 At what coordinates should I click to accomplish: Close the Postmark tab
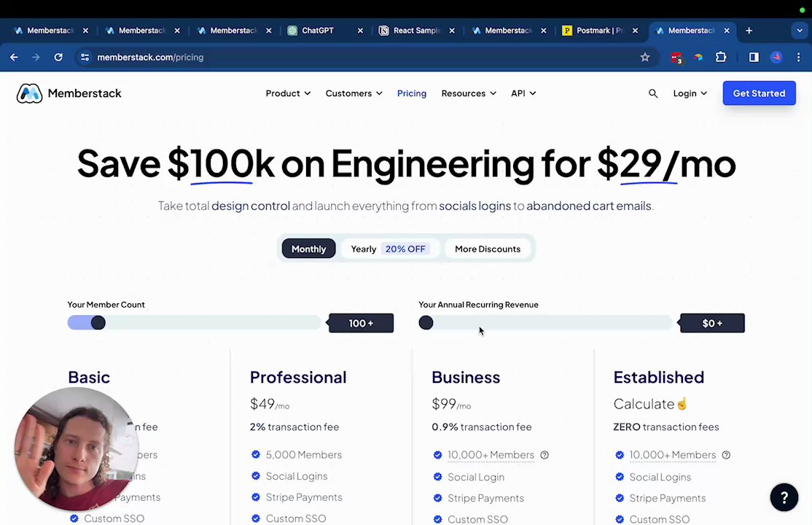coord(636,31)
